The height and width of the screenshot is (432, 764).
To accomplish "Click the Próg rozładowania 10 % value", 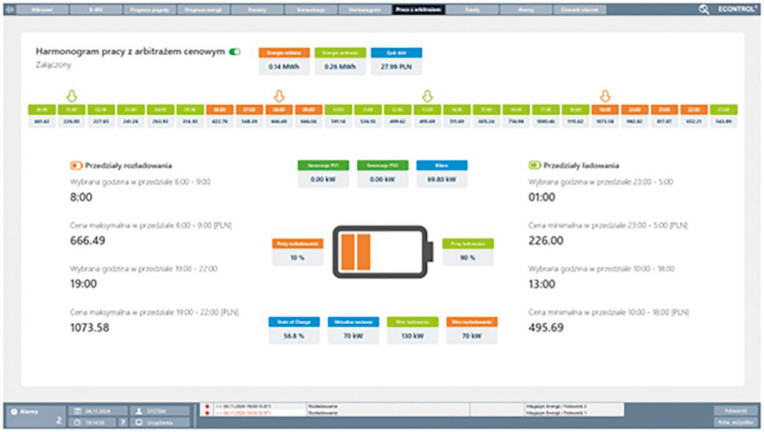I will [297, 257].
